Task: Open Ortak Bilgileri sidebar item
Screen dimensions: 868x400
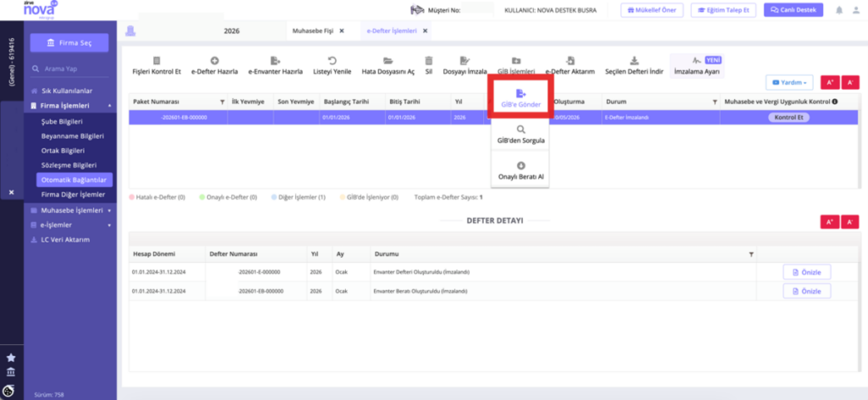Action: (63, 151)
